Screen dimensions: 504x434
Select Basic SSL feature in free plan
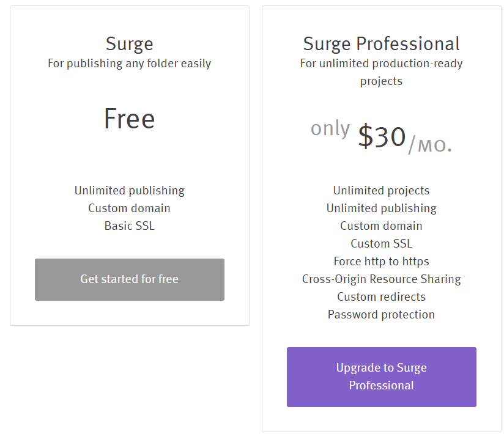pos(129,226)
